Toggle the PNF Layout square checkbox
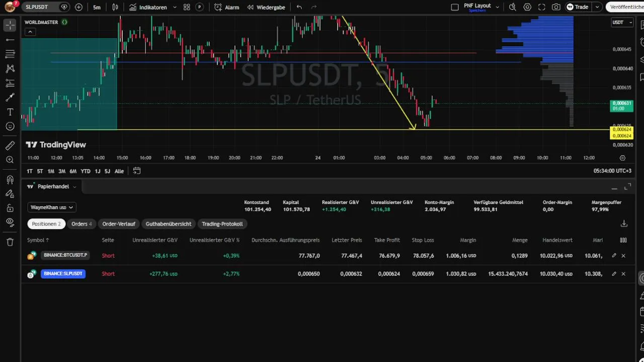The image size is (644, 362). tap(455, 7)
